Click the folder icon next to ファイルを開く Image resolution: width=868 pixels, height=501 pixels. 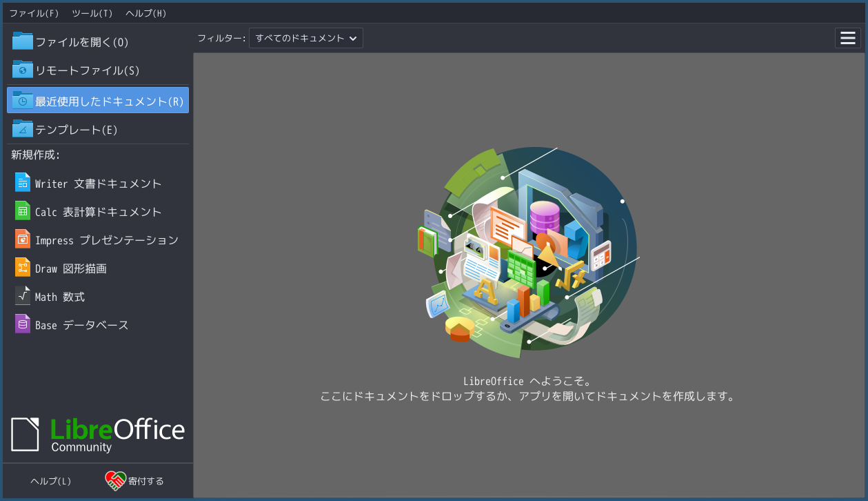[21, 41]
